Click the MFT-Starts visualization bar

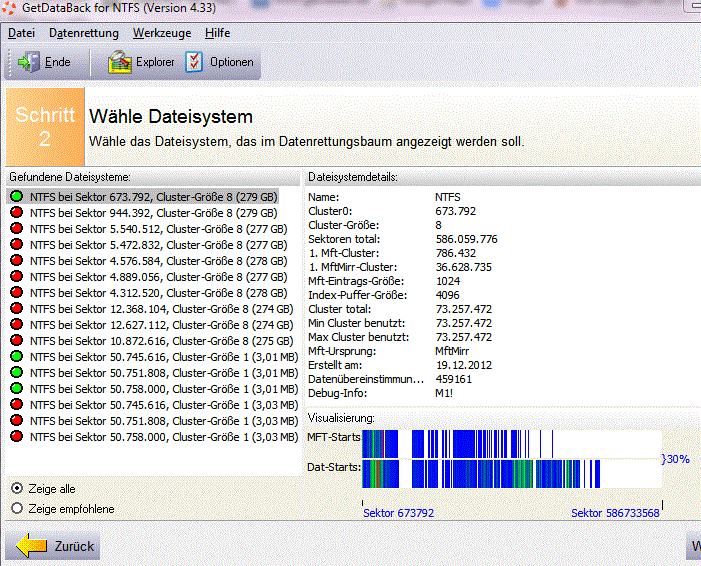[510, 443]
